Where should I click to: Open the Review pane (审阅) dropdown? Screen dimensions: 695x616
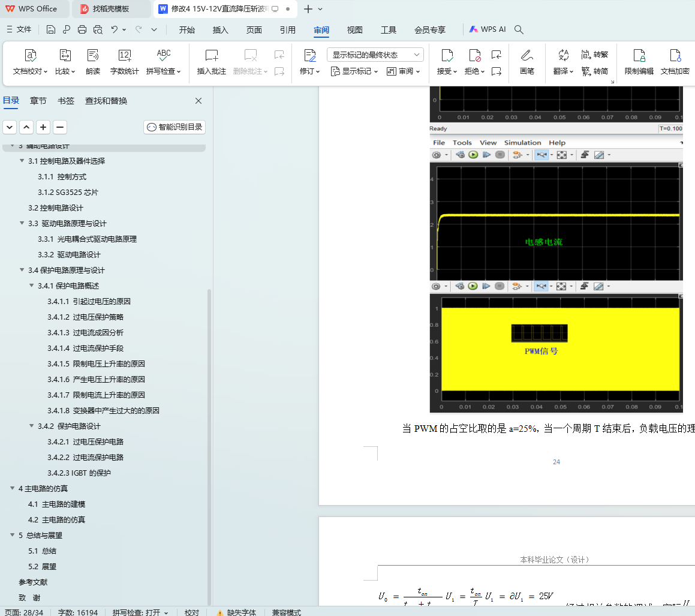[403, 71]
